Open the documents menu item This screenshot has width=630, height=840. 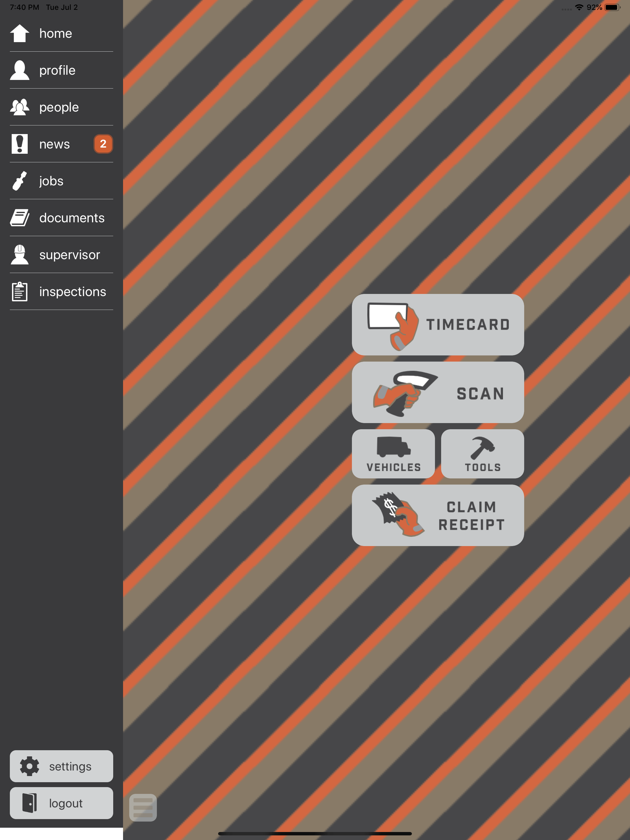(x=62, y=218)
